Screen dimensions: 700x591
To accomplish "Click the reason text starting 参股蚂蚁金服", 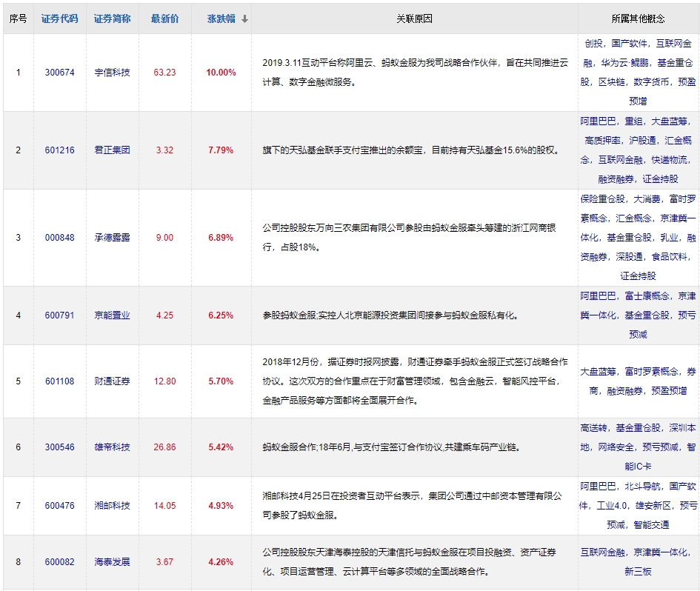I will pyautogui.click(x=392, y=315).
